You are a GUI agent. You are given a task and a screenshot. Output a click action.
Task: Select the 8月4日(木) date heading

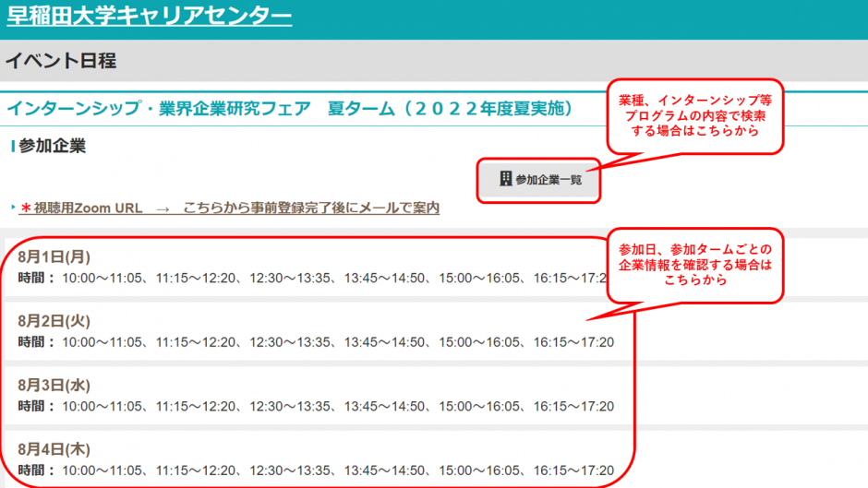click(x=54, y=449)
